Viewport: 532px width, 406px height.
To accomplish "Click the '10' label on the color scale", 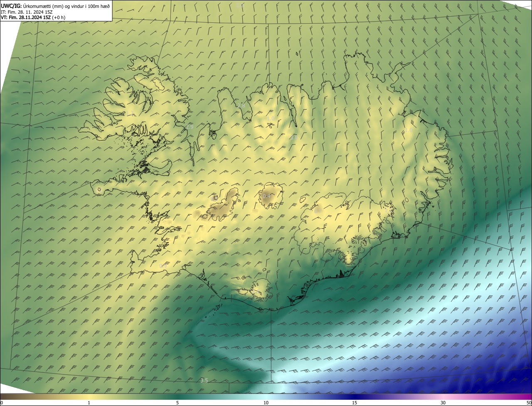I will point(266,403).
